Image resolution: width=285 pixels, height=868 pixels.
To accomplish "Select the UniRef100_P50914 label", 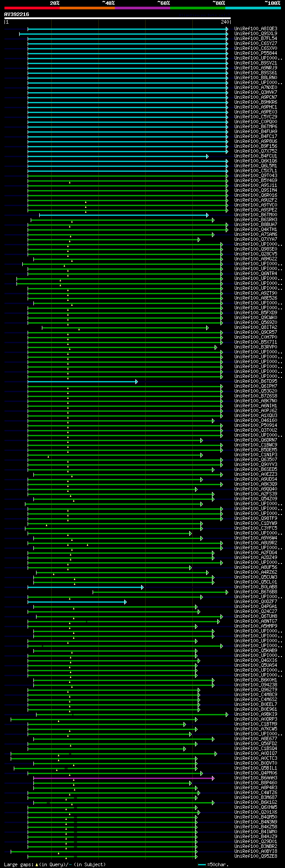I will tap(256, 425).
